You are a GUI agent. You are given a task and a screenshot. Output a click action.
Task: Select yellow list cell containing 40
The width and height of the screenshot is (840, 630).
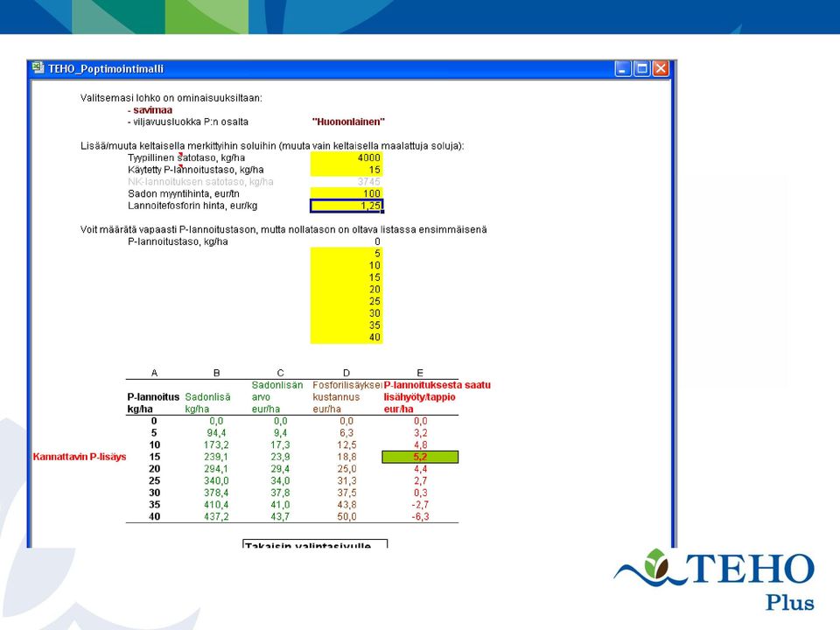346,338
